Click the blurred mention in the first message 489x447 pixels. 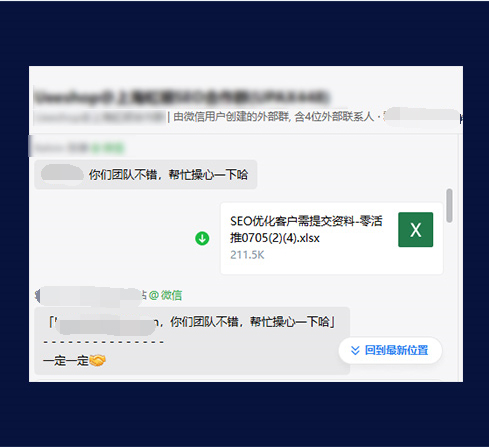[62, 174]
